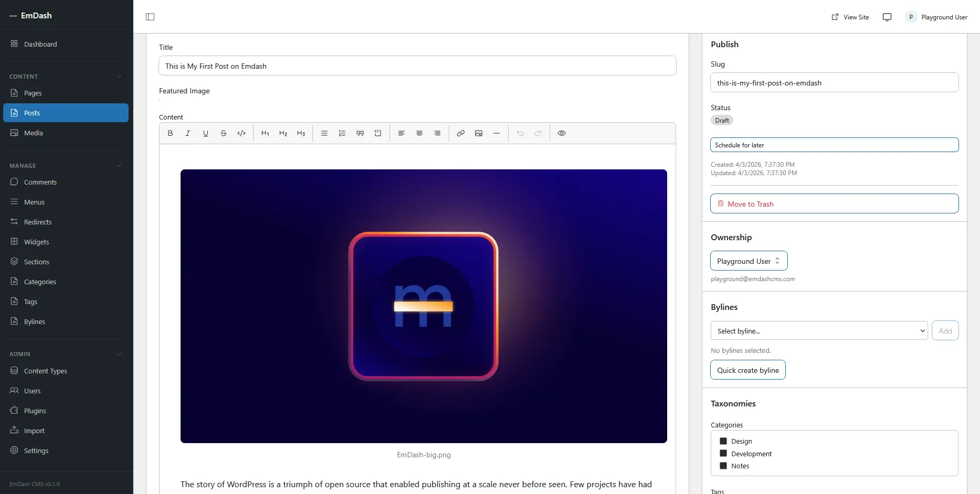Undo the last editor change

pos(520,133)
